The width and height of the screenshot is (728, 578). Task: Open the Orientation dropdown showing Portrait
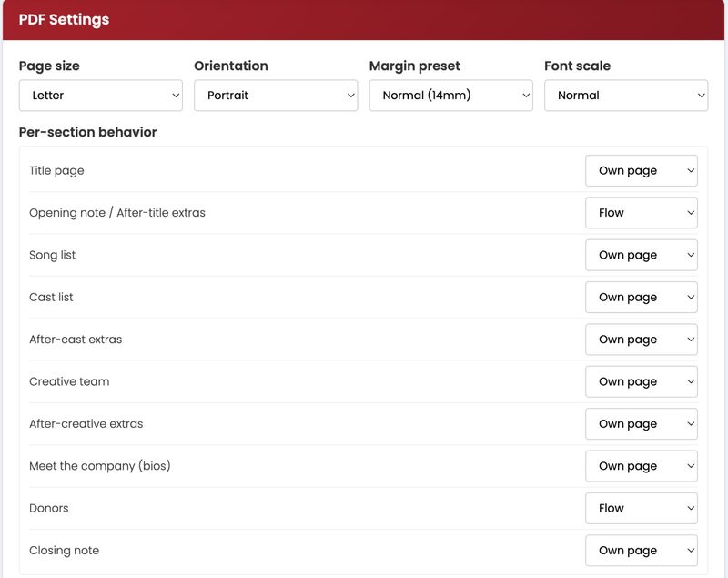click(x=276, y=96)
